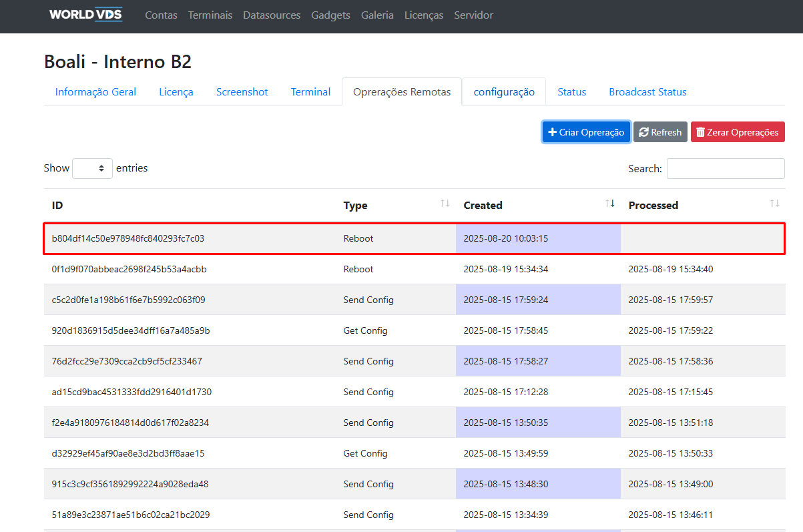Click the Created column header
Viewport: 803px width, 532px height.
[x=538, y=205]
